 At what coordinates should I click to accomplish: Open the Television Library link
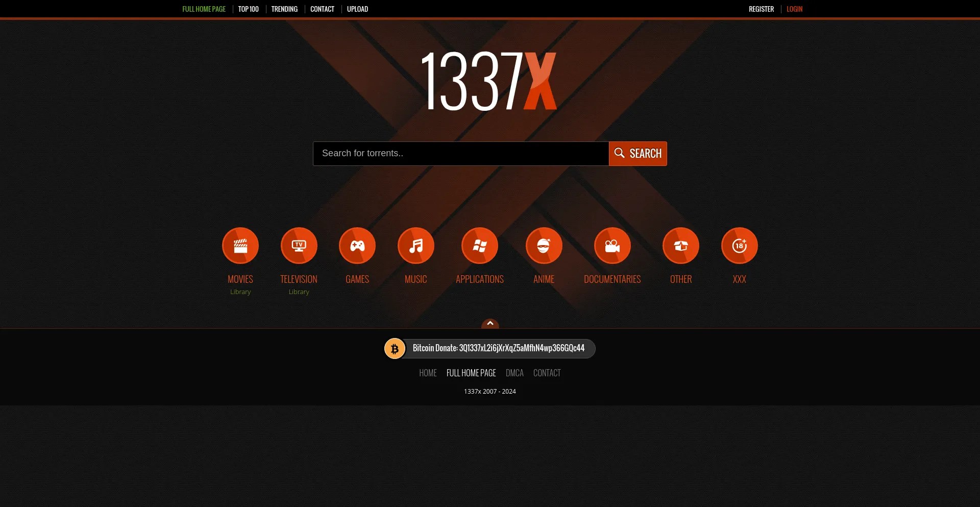299,292
